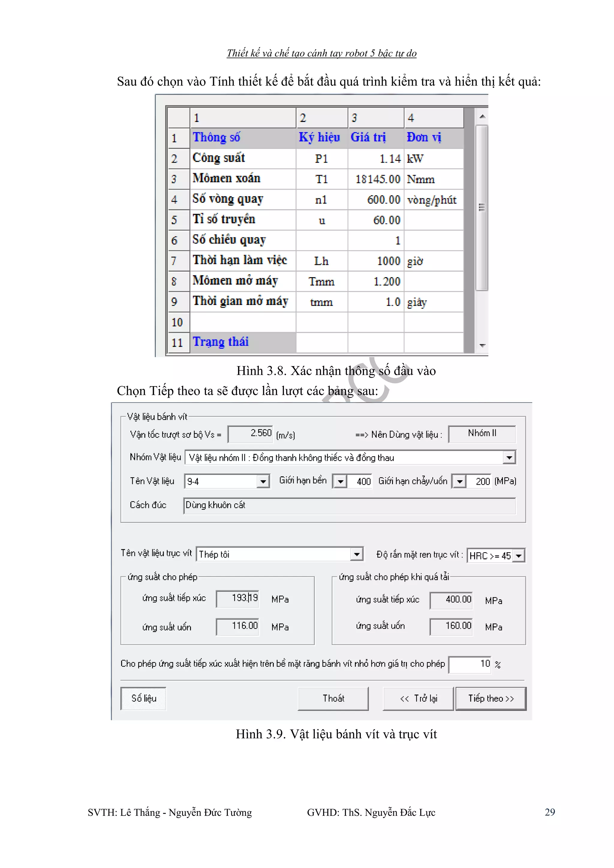Screen dimensions: 614x868
Task: Click the table scrollbar up arrow
Action: coord(482,117)
